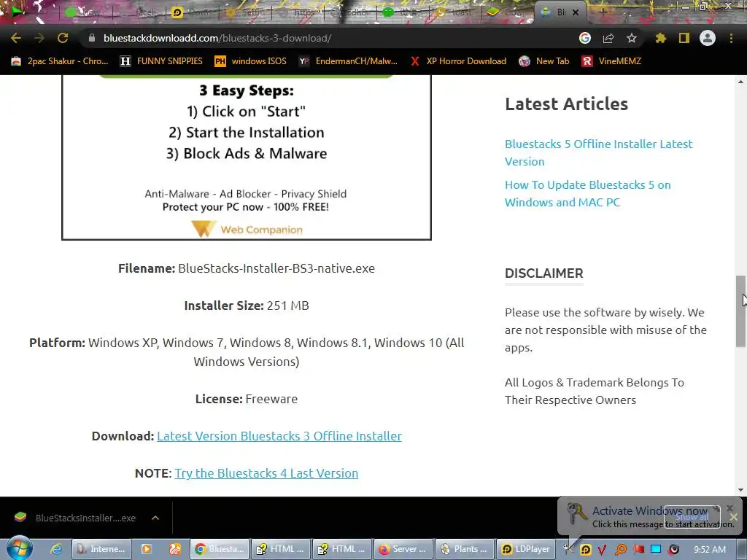Share this page via share icon

(x=608, y=38)
